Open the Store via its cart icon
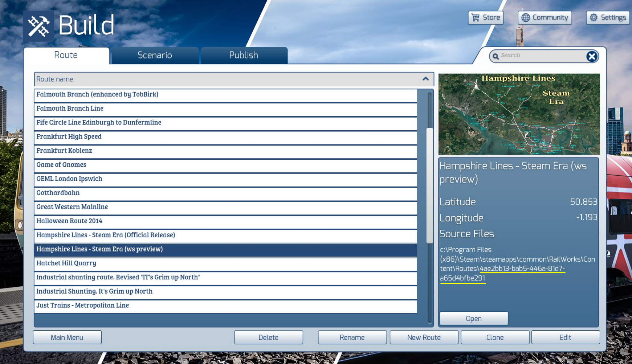632x364 pixels. (x=476, y=17)
